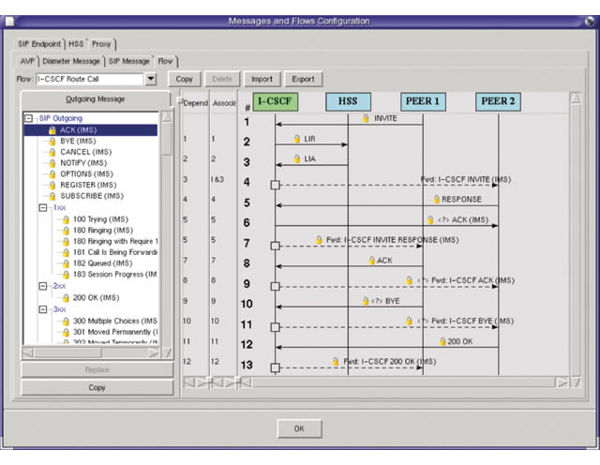The height and width of the screenshot is (465, 600).
Task: Click the 'Fwd: I-CSCF 200 OK (IMS)' label
Action: click(x=390, y=362)
